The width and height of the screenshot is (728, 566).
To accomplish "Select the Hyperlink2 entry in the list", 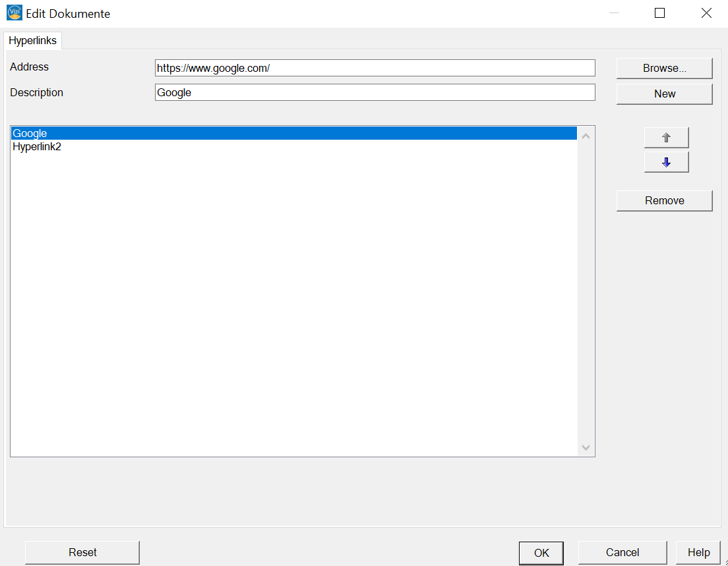I will click(294, 146).
